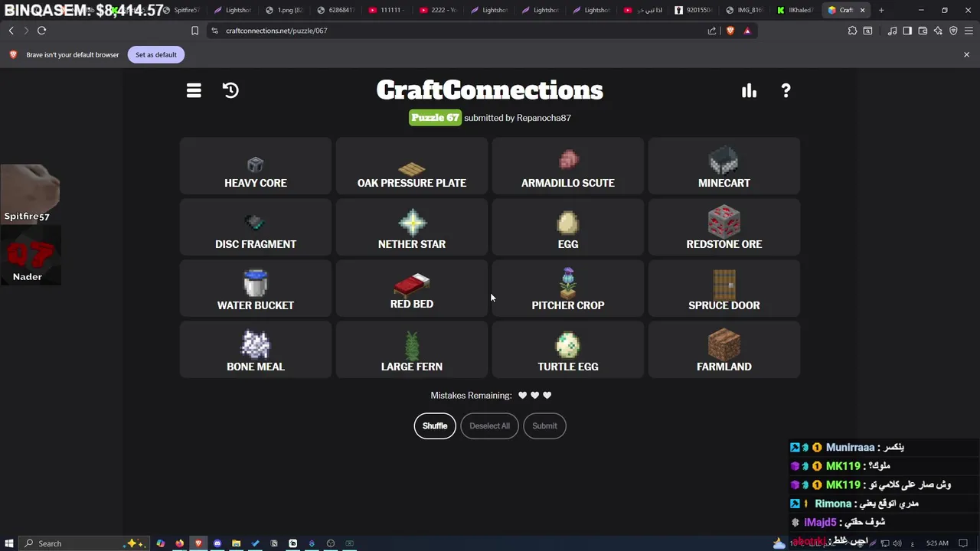Viewport: 980px width, 551px height.
Task: Reload the page with refresh icon
Action: (41, 31)
